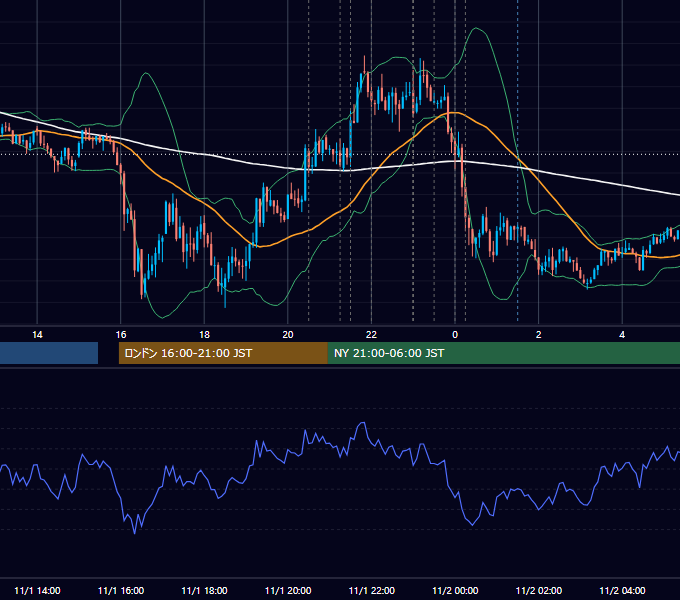This screenshot has width=680, height=600.
Task: Click the 20 hour label on price chart axis
Action: (x=288, y=335)
